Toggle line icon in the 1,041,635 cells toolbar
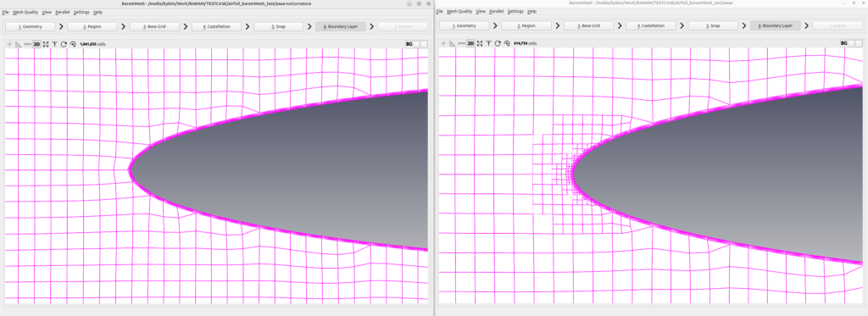The height and width of the screenshot is (316, 868). pos(28,44)
